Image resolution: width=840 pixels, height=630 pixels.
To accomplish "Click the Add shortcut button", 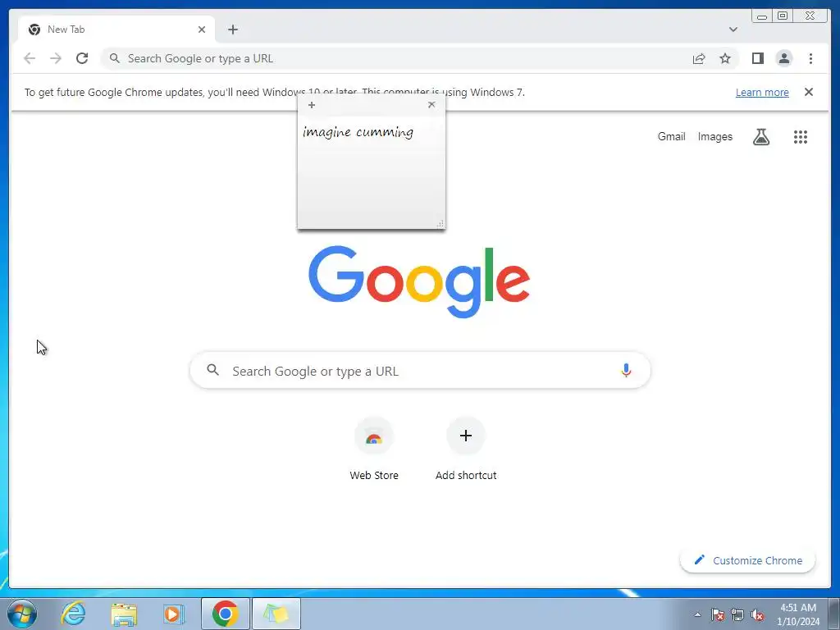I will [x=466, y=450].
